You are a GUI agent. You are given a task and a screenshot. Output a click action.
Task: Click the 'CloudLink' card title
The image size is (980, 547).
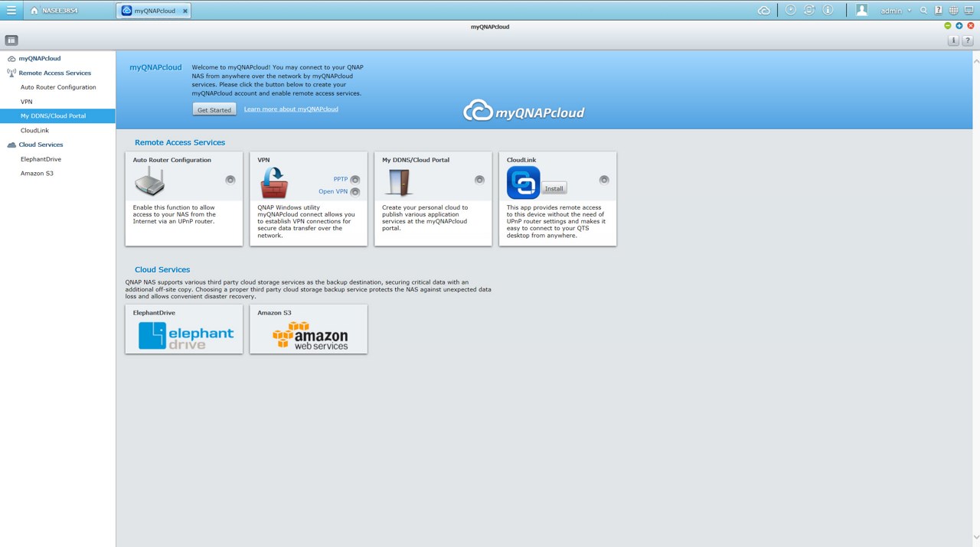[521, 160]
